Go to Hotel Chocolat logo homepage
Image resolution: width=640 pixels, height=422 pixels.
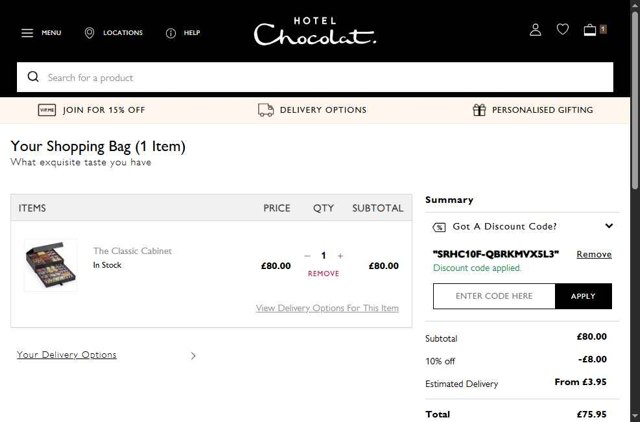coord(314,31)
